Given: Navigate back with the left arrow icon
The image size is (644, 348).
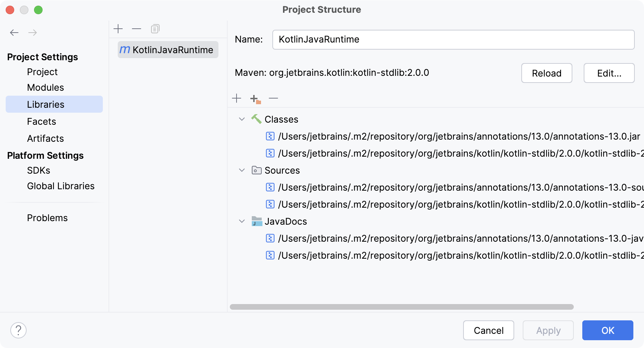Looking at the screenshot, I should pos(14,32).
